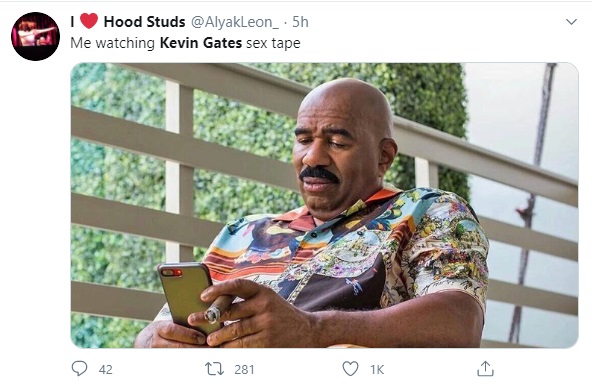Like the tweet with the heart icon

(x=350, y=369)
